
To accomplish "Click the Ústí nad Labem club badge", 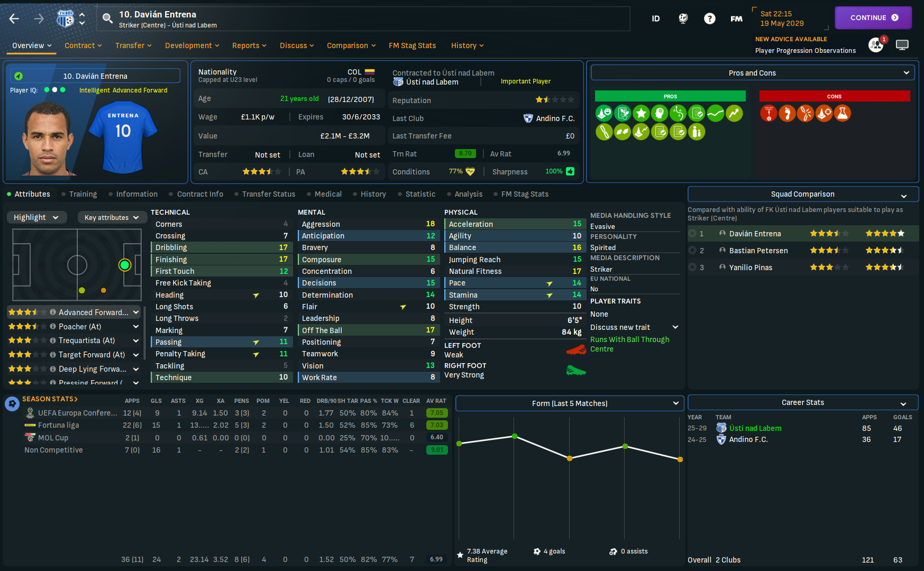I will (x=65, y=19).
